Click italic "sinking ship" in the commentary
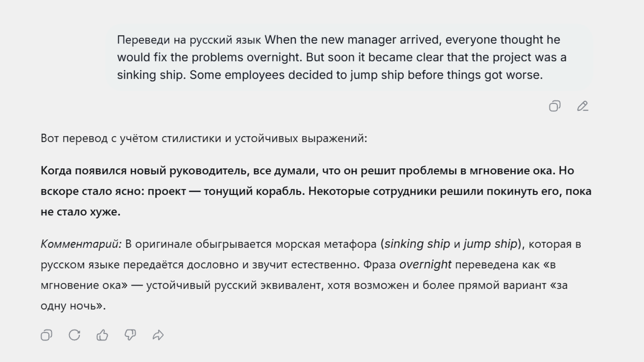The height and width of the screenshot is (362, 644). coord(417,244)
